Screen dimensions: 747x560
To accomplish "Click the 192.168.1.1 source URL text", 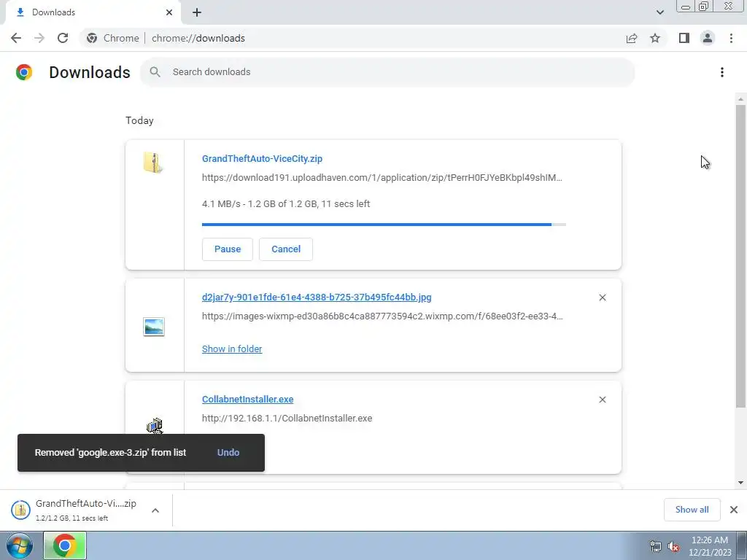I will point(287,418).
